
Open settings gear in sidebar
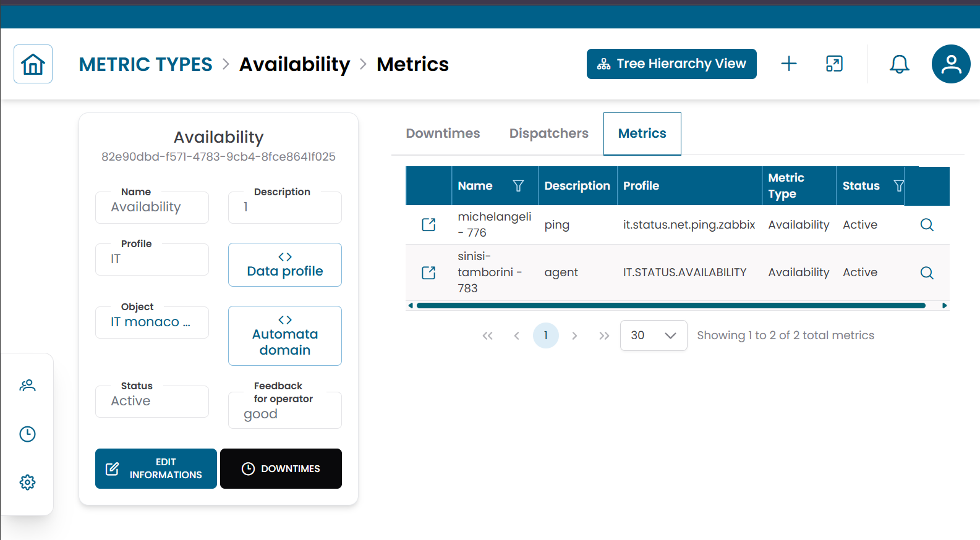point(27,482)
